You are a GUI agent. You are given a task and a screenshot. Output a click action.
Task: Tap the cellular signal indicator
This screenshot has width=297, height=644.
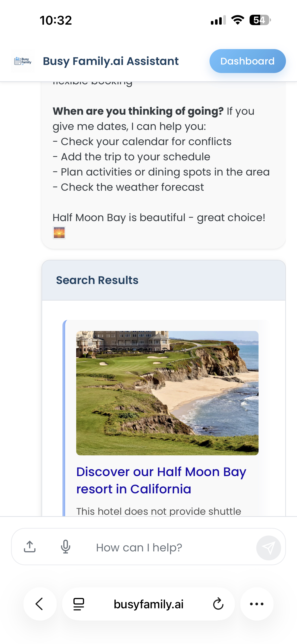pos(216,20)
